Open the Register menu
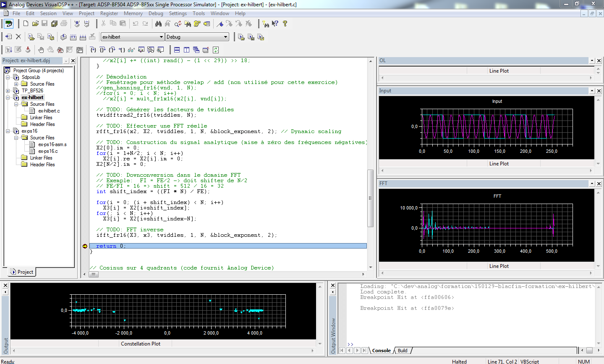The image size is (604, 364). click(109, 13)
